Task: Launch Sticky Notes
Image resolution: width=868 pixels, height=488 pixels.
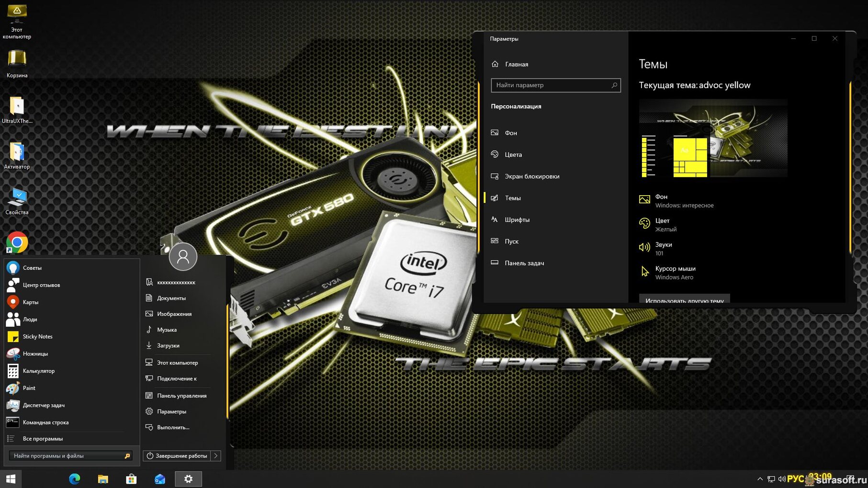Action: pyautogui.click(x=72, y=337)
